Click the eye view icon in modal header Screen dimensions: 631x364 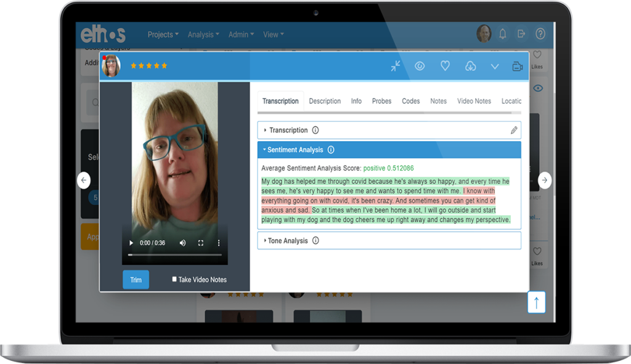click(x=420, y=67)
